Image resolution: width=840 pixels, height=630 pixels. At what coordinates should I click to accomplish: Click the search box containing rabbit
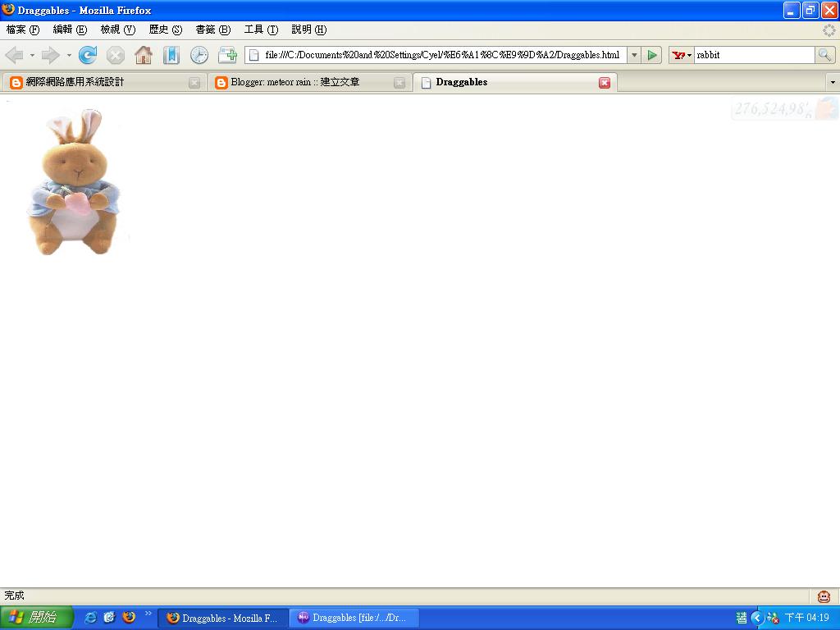pos(755,55)
